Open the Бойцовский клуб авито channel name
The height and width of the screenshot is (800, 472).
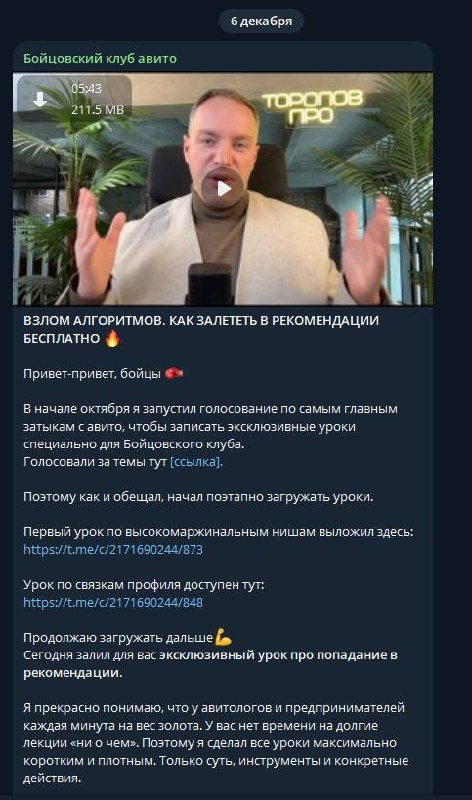(x=100, y=59)
